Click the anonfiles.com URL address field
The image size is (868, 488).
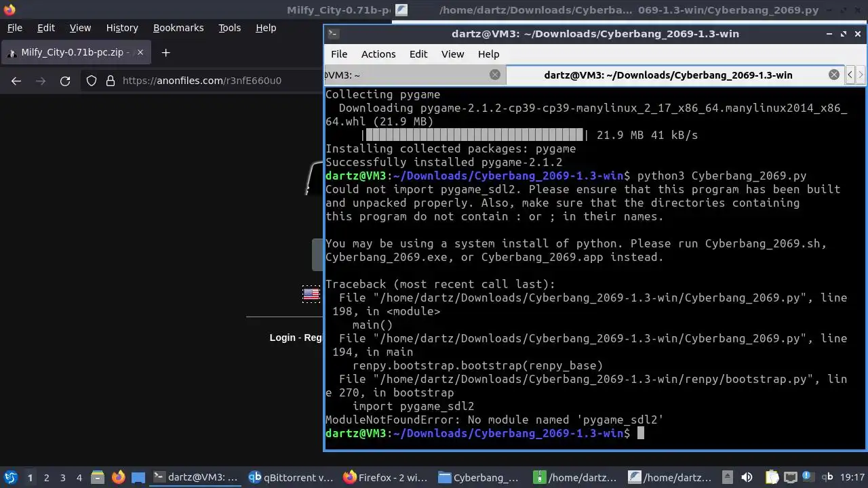pyautogui.click(x=202, y=81)
